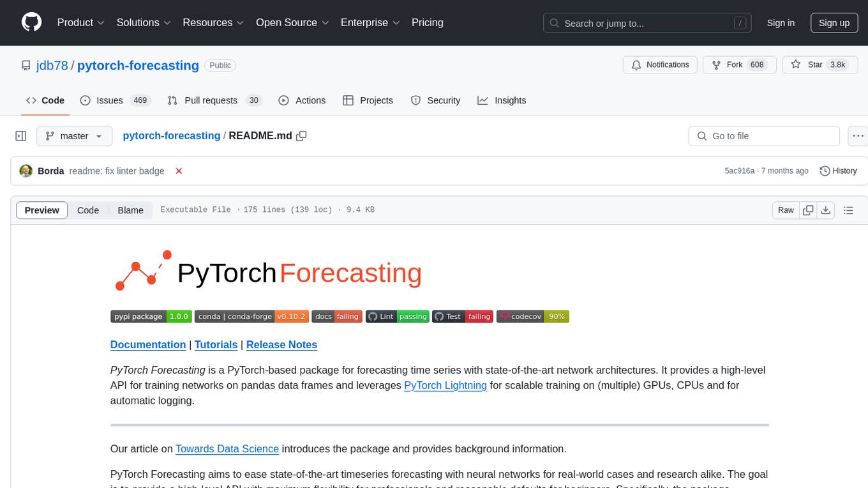Focus the Go to file field
868x488 pixels.
pos(764,136)
